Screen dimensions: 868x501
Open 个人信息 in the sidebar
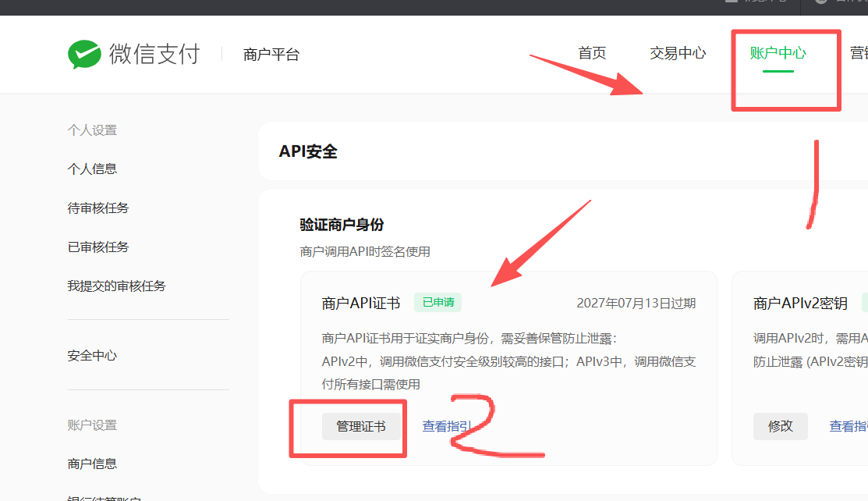[92, 169]
